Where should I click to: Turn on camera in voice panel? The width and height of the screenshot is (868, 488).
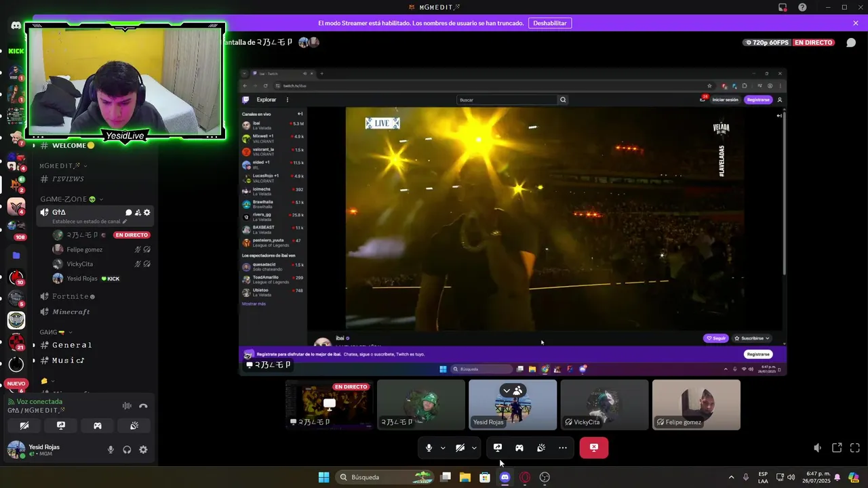coord(24,426)
